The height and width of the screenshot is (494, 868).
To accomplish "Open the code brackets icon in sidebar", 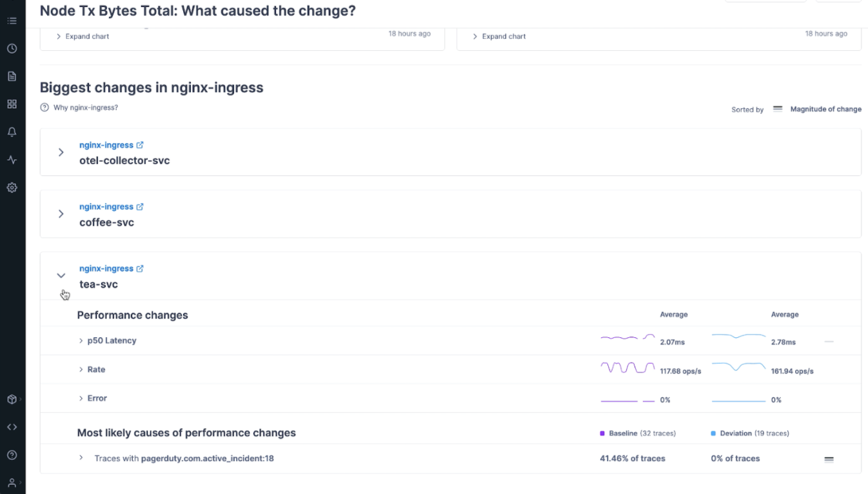I will (12, 427).
